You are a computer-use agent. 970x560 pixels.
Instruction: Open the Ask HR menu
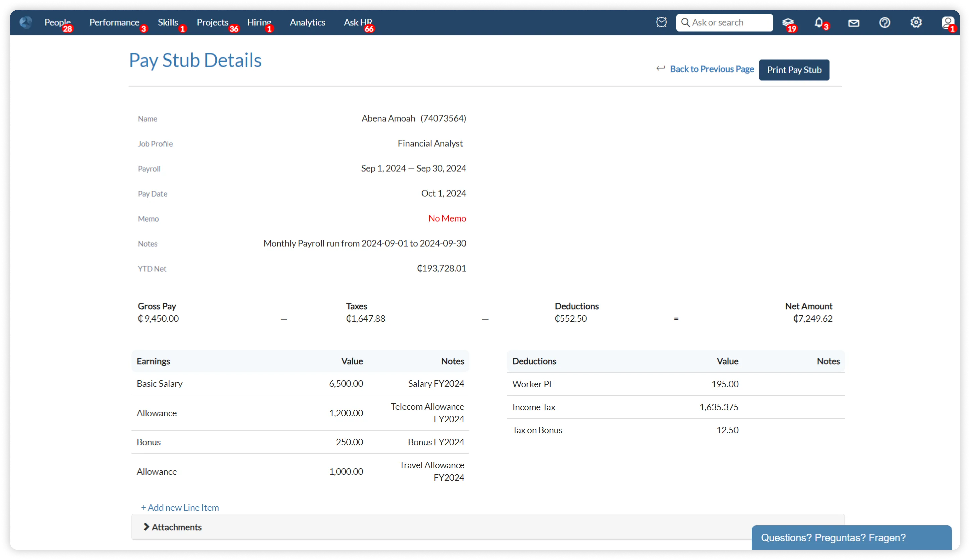[358, 22]
